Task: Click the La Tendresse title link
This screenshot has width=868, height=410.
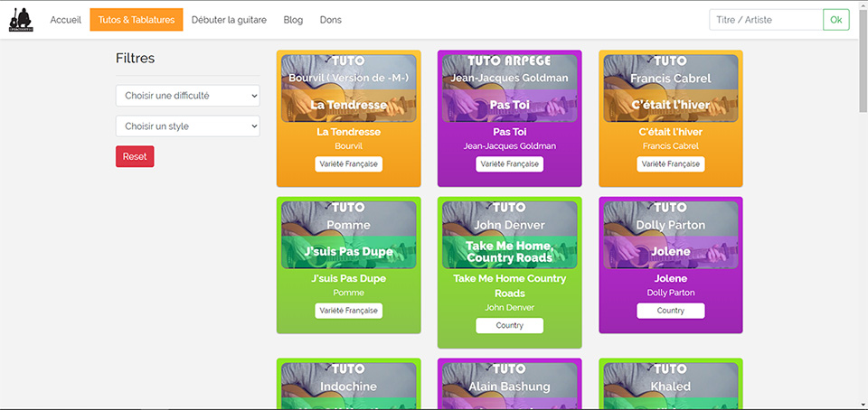Action: point(349,132)
